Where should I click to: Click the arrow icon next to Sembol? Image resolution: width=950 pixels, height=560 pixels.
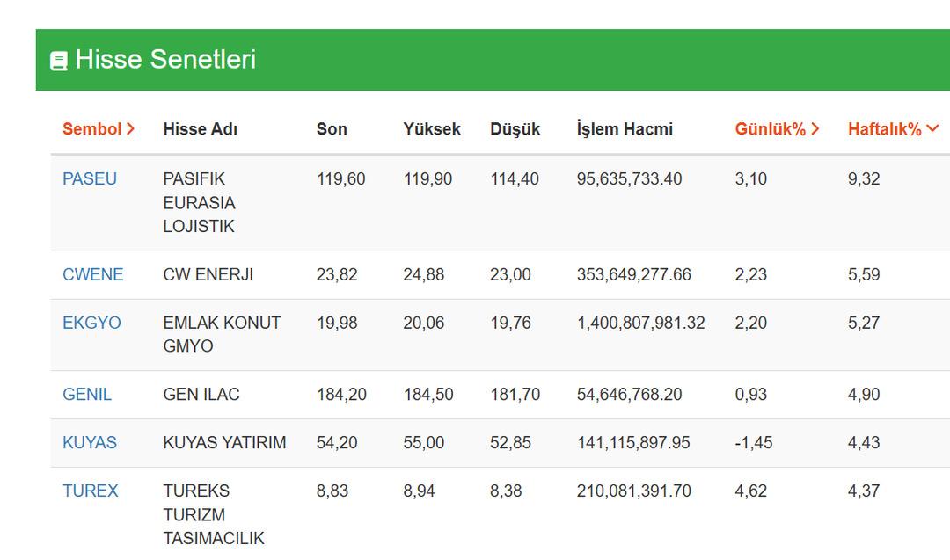[131, 129]
